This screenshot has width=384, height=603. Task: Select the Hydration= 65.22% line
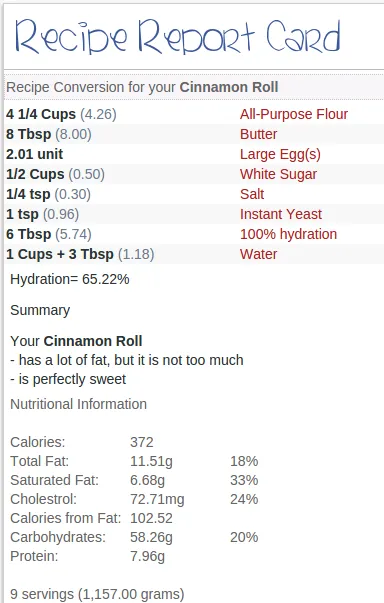[70, 279]
